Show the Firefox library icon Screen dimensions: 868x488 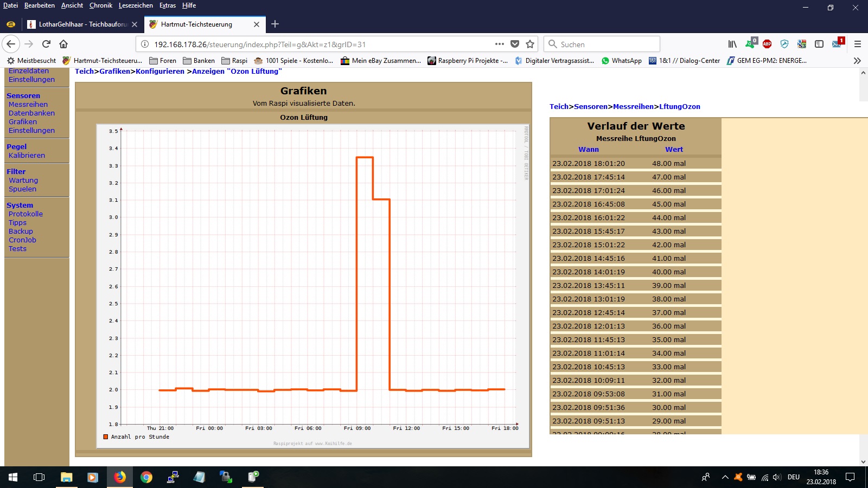tap(732, 44)
